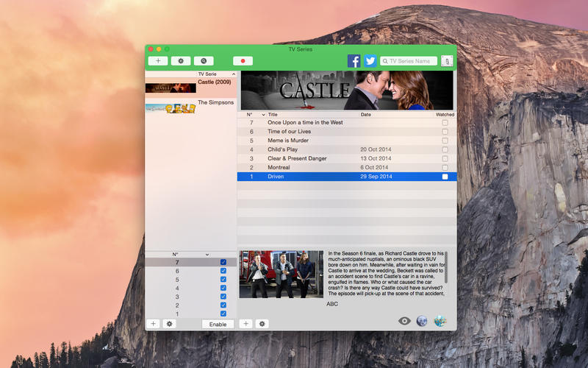Screen dimensions: 588x368
Task: Click the eye icon at bottom right
Action: coord(404,321)
